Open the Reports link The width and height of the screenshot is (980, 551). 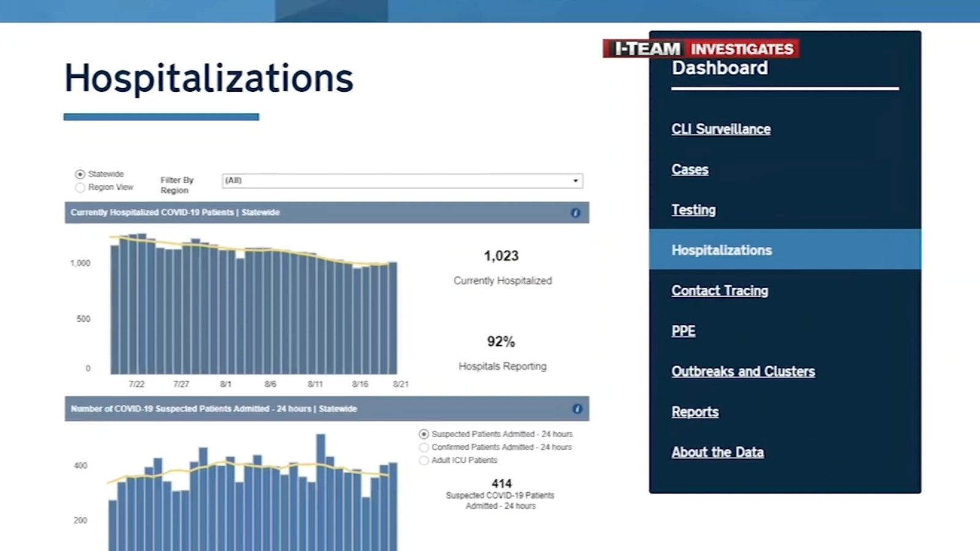pyautogui.click(x=695, y=412)
